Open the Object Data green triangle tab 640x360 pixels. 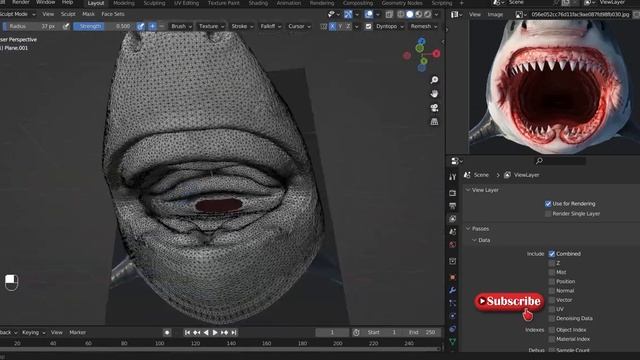[452, 342]
